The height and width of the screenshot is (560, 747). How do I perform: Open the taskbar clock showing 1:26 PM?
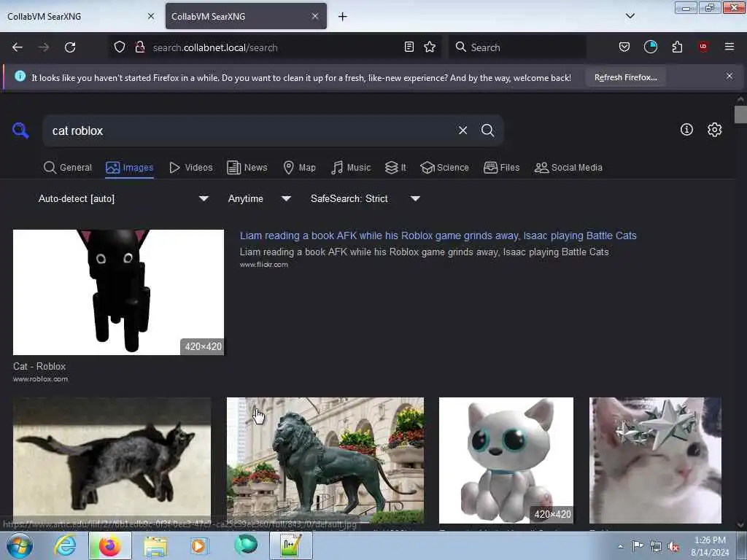[x=710, y=546]
